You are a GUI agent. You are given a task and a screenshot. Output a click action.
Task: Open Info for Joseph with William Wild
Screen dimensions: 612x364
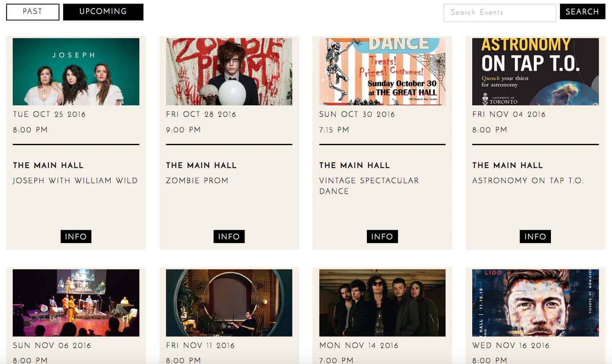coord(76,237)
